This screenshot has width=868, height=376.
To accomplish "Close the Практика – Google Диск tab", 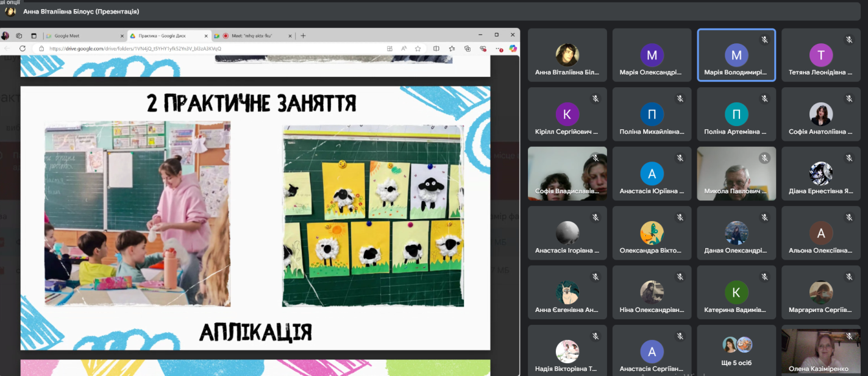I will [205, 36].
